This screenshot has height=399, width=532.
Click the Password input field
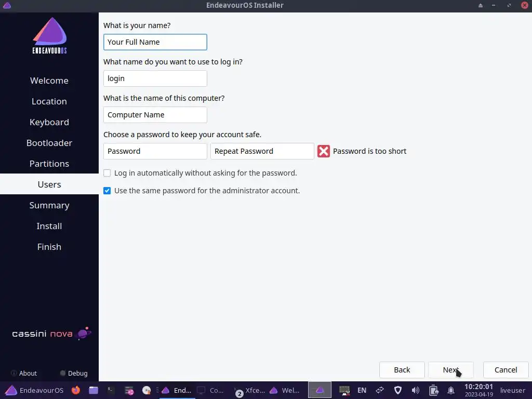[x=155, y=151]
